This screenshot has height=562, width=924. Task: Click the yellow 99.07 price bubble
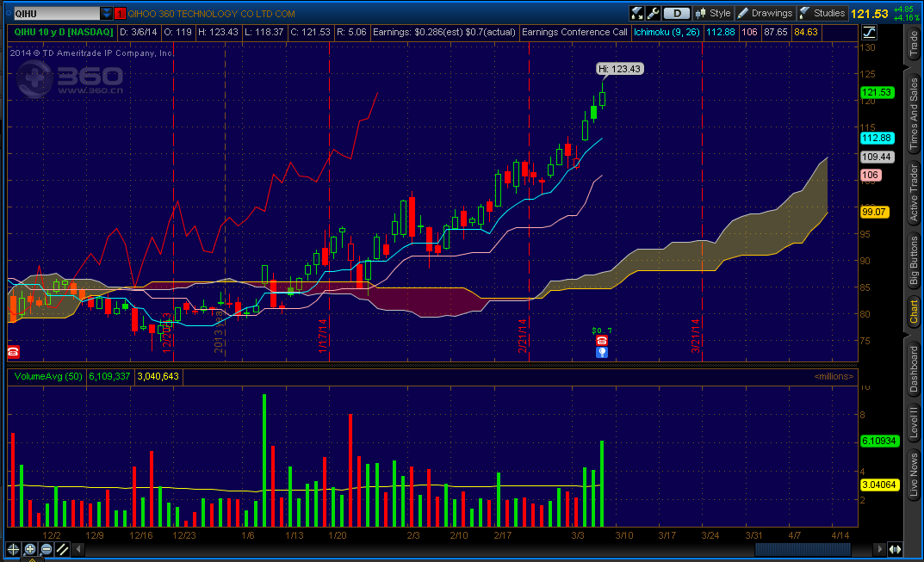(875, 212)
